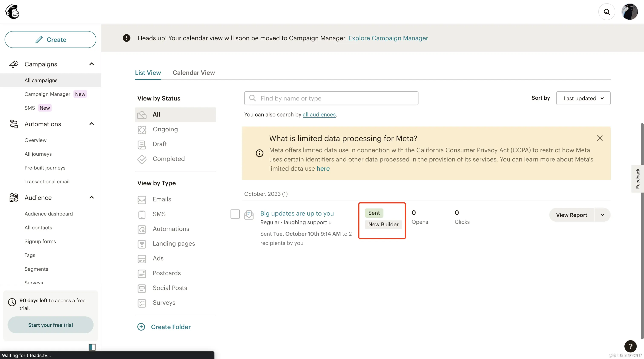Select the Postcards type icon

142,273
